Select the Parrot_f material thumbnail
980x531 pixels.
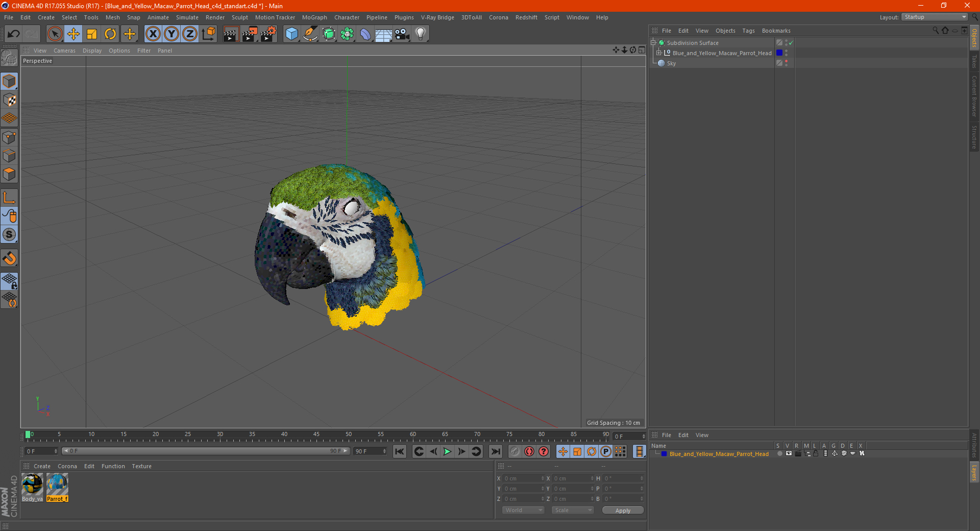coord(57,488)
